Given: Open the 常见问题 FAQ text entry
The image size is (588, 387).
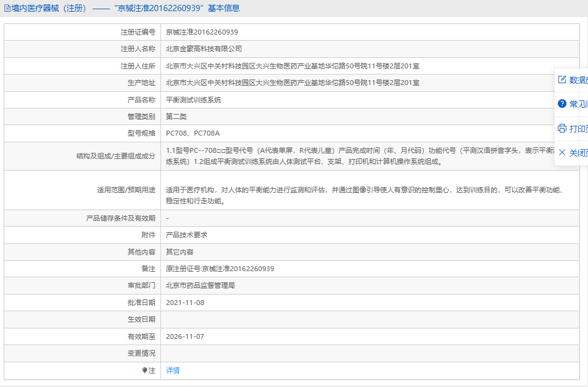Looking at the screenshot, I should point(578,104).
